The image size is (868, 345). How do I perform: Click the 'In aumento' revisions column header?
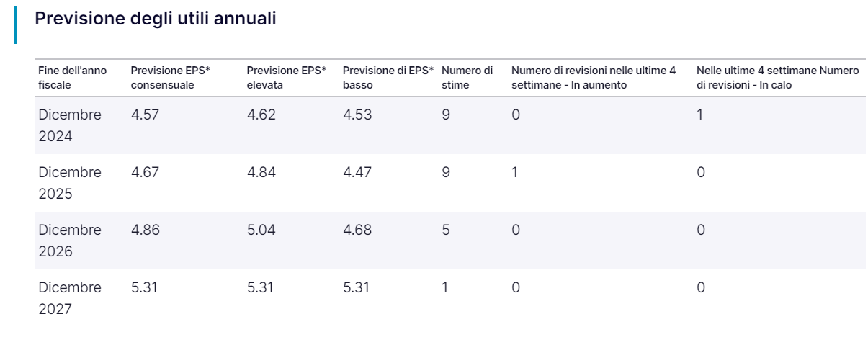594,78
